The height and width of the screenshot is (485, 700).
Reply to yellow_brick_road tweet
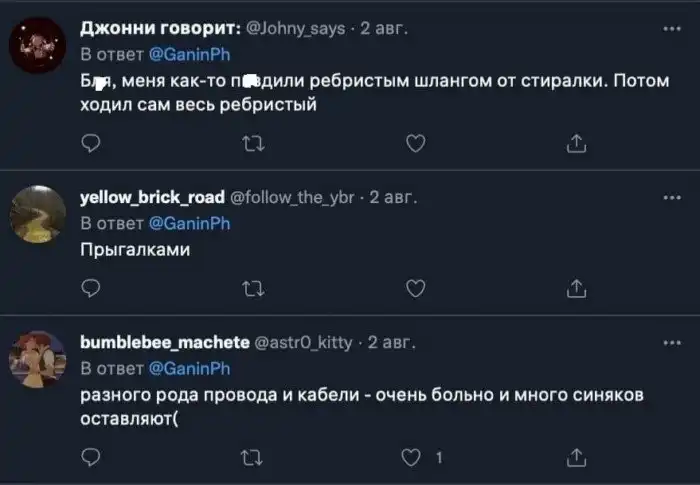[91, 288]
